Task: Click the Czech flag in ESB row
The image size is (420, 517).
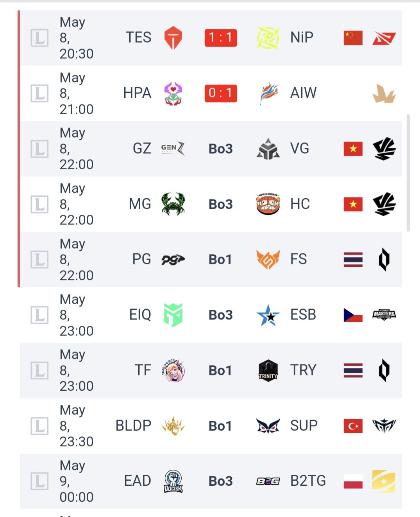Action: (353, 315)
